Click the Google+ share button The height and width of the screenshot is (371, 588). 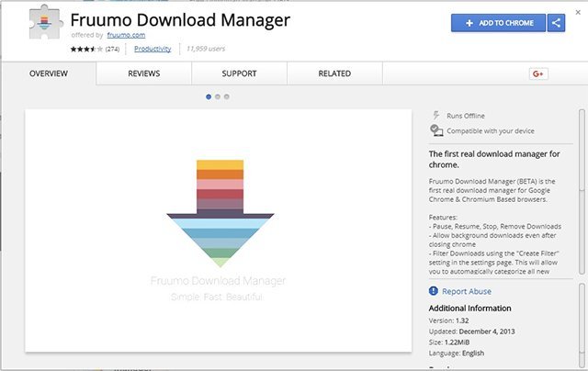[538, 73]
